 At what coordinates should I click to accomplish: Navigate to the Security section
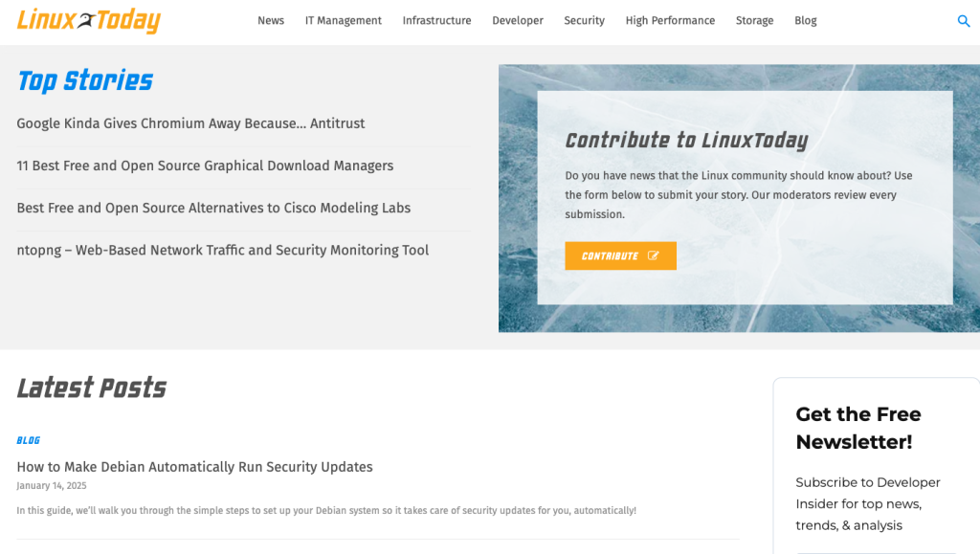tap(585, 21)
